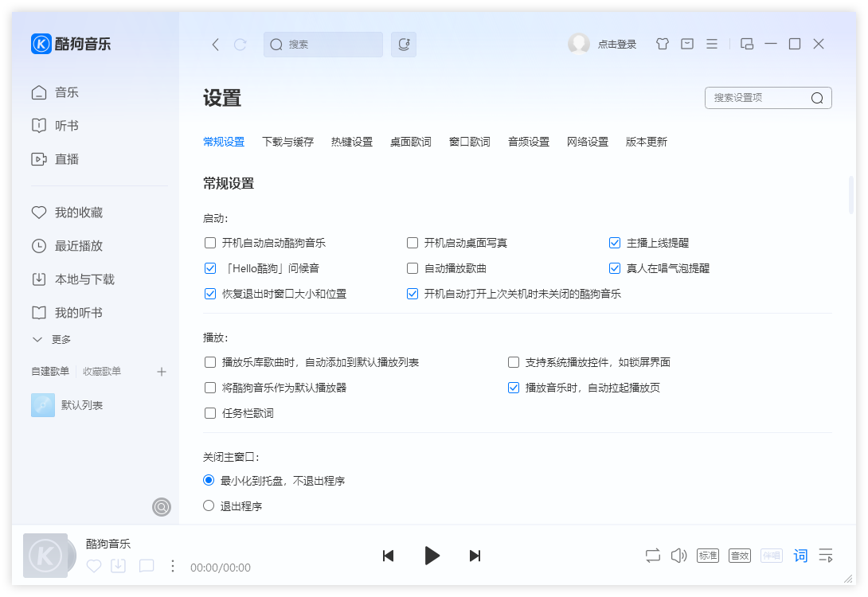Open the message inbox icon
The width and height of the screenshot is (868, 597).
click(x=687, y=44)
